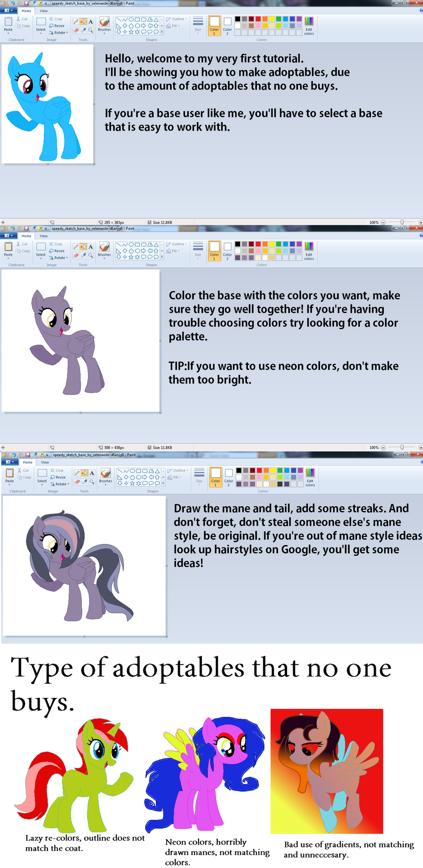Open the Select dropdown in bottom Paint window

point(42,484)
